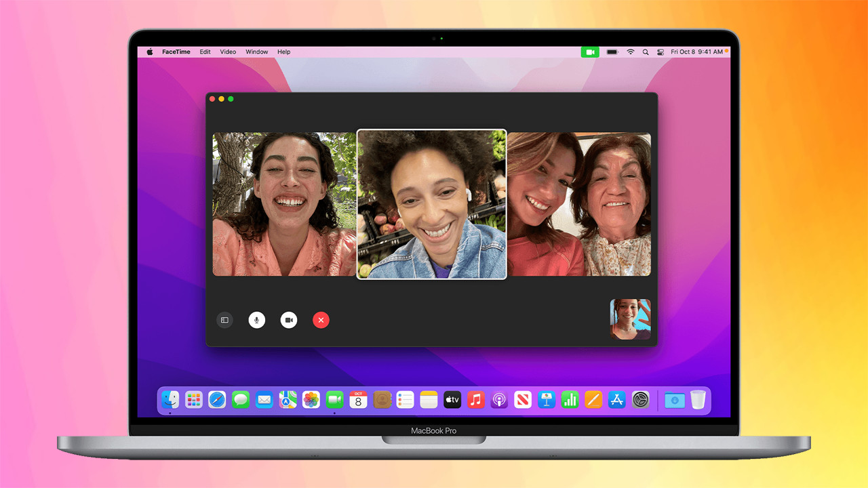Launch the Apple TV app
This screenshot has height=488, width=868.
pyautogui.click(x=452, y=400)
